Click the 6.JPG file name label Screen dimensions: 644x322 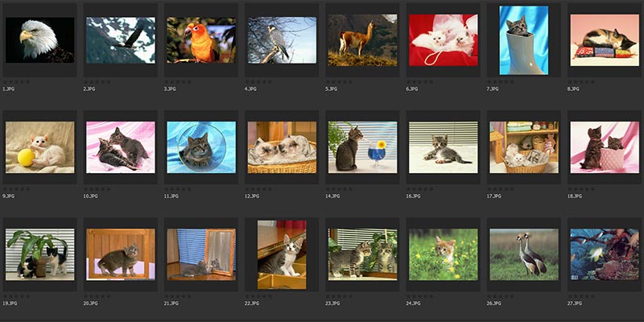click(x=412, y=89)
